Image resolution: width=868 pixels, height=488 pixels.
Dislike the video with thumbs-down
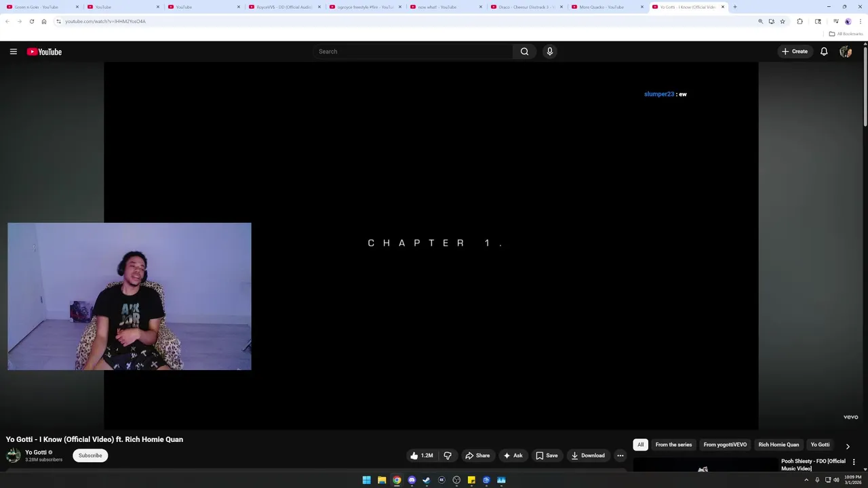click(448, 455)
